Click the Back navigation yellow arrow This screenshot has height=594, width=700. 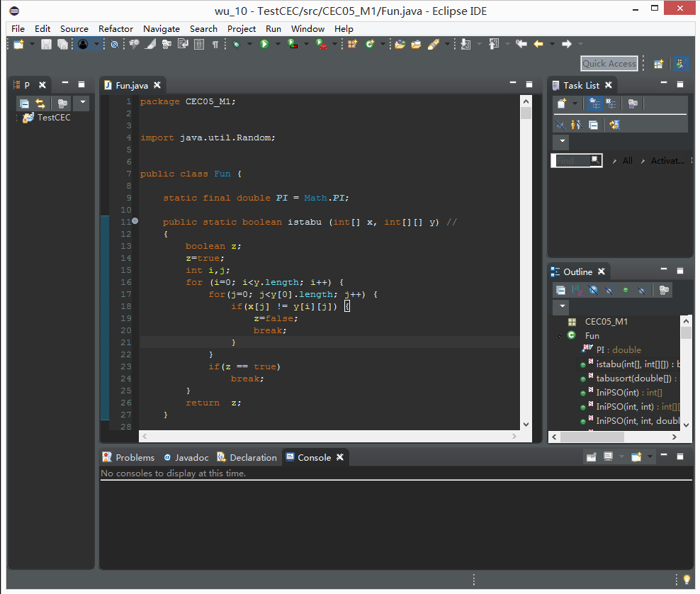click(538, 44)
